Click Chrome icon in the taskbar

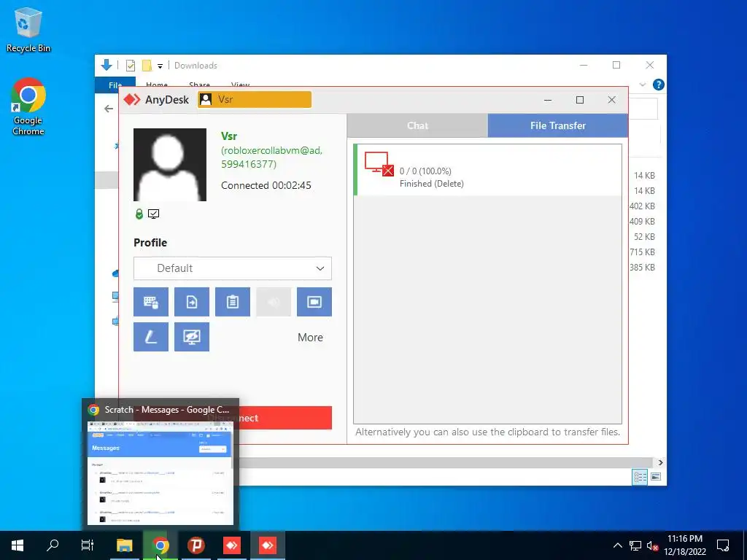pyautogui.click(x=160, y=545)
